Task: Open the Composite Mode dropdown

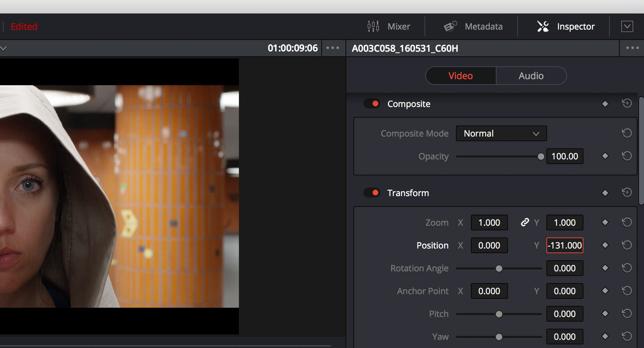Action: point(501,133)
